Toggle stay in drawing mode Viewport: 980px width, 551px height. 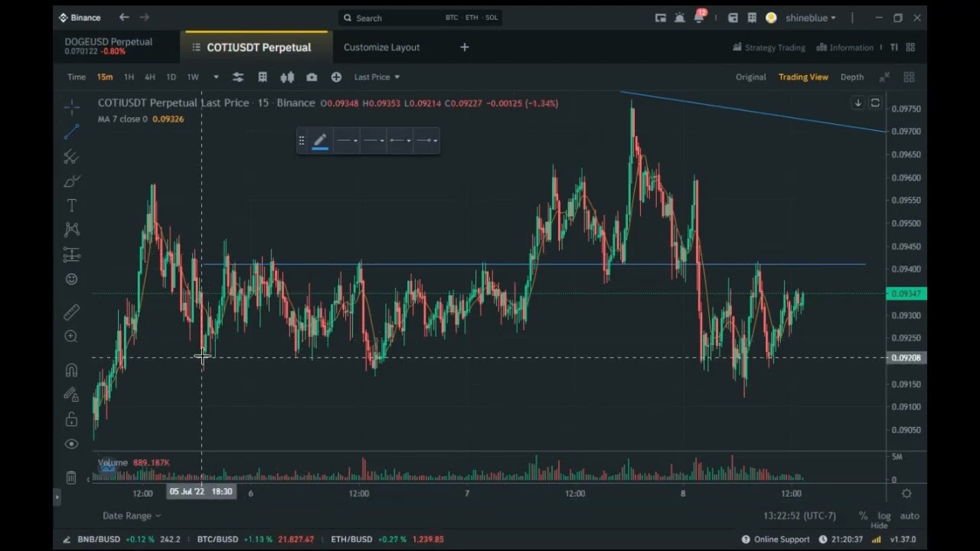71,395
